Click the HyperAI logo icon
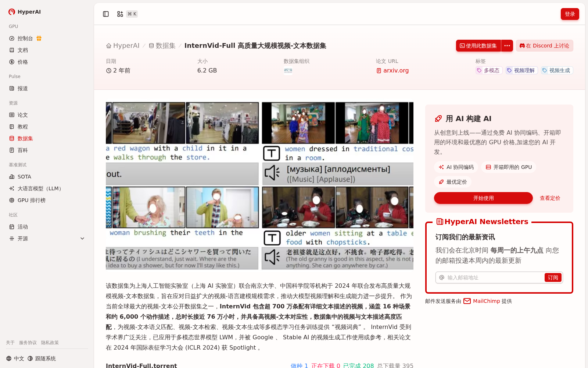 pos(12,12)
